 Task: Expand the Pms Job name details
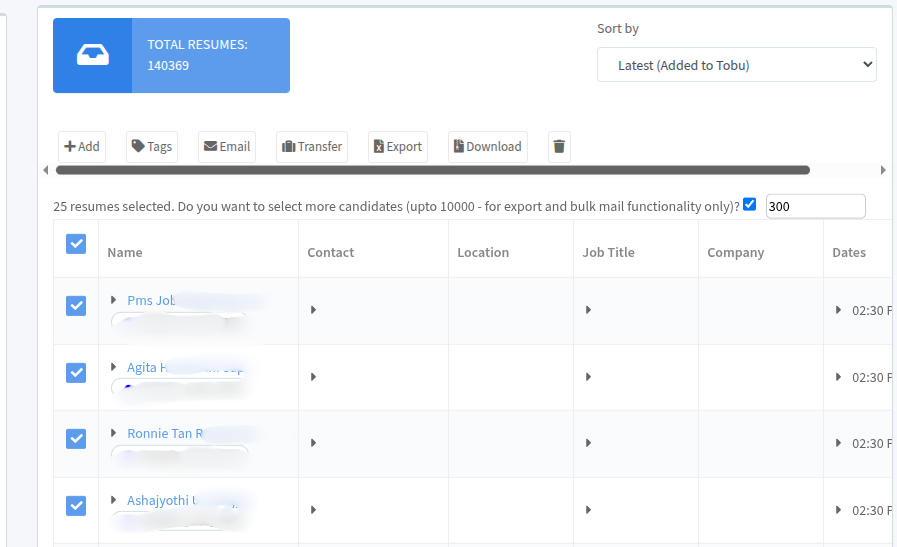tap(113, 300)
